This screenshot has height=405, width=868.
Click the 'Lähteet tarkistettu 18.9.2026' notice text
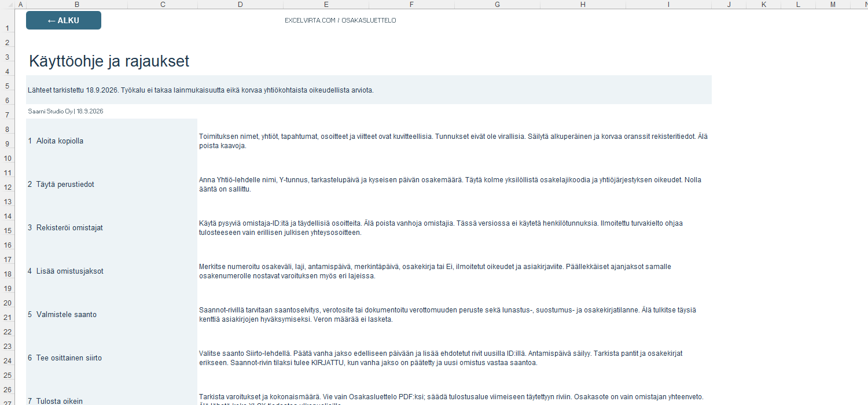[200, 90]
